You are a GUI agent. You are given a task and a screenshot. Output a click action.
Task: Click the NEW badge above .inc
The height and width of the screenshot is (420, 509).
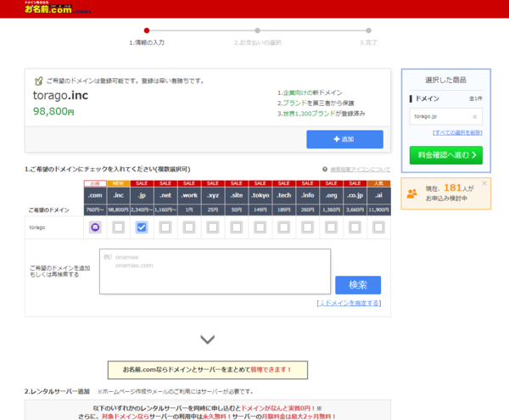(x=119, y=183)
